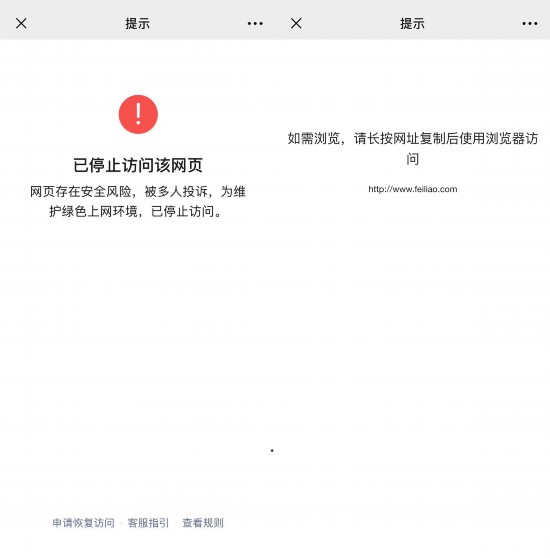The width and height of the screenshot is (550, 558).
Task: Open the 申请恢复访问 link
Action: (84, 523)
